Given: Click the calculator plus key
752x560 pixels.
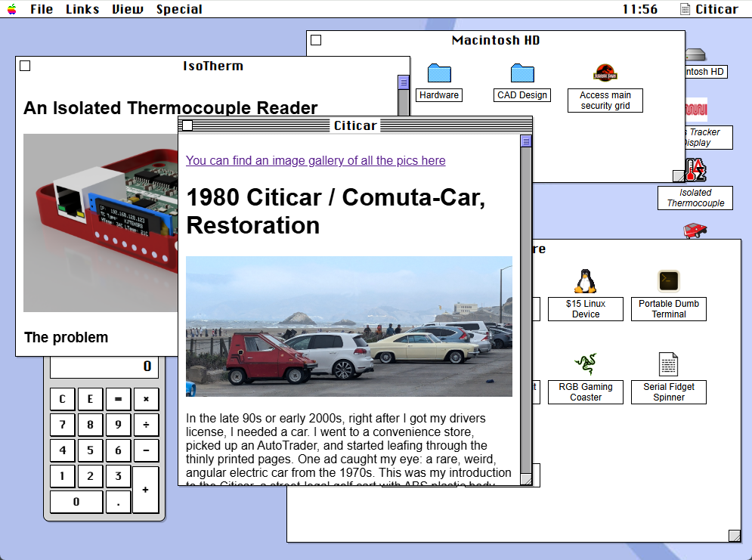Looking at the screenshot, I should [x=146, y=490].
